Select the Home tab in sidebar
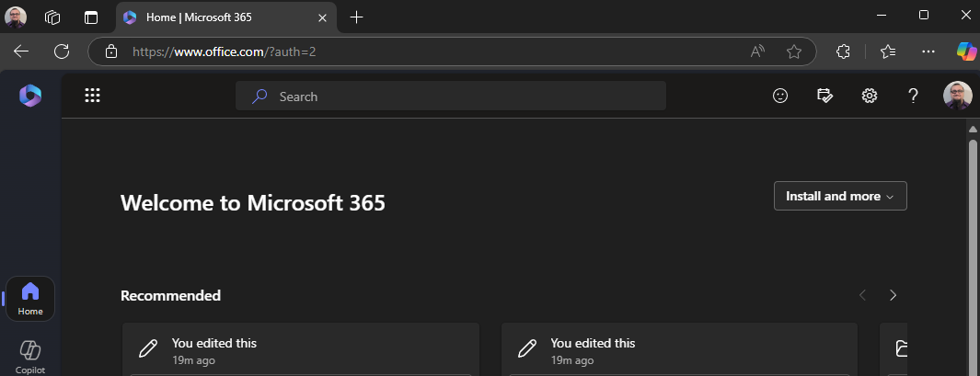980x376 pixels. (30, 299)
